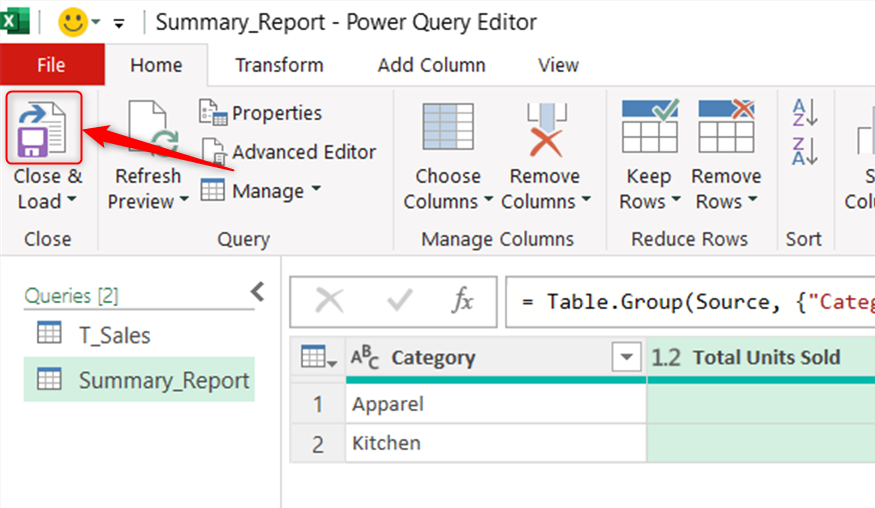Open the Refresh Preview dropdown arrow

point(184,199)
